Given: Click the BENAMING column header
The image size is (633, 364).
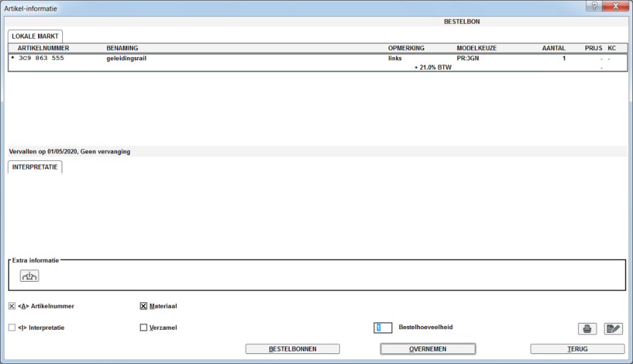Looking at the screenshot, I should (122, 48).
